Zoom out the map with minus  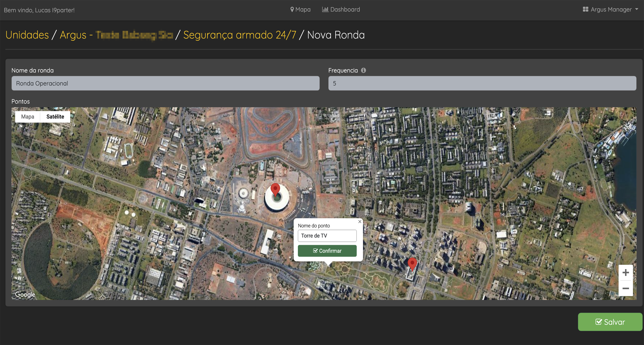626,288
